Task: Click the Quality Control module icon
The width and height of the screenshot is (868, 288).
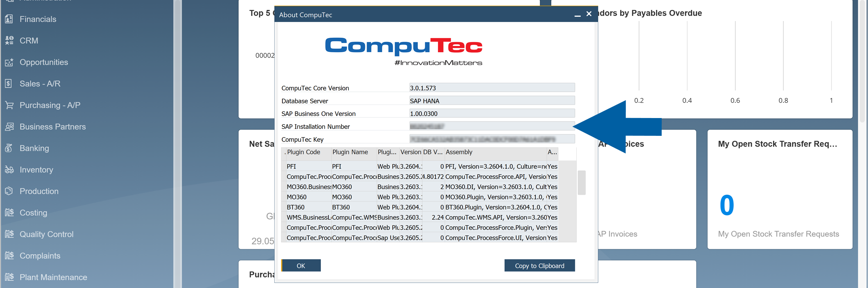Action: click(x=9, y=234)
